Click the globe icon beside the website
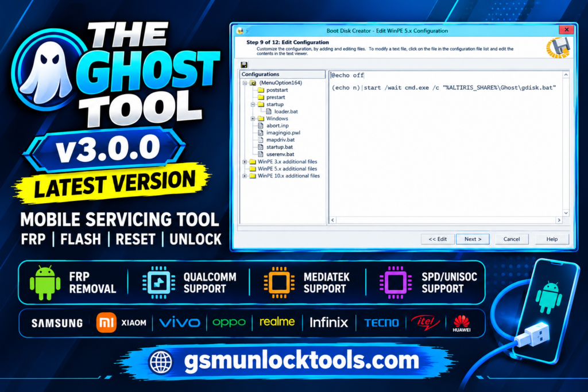Screen dimensions: 588x392 tap(161, 362)
